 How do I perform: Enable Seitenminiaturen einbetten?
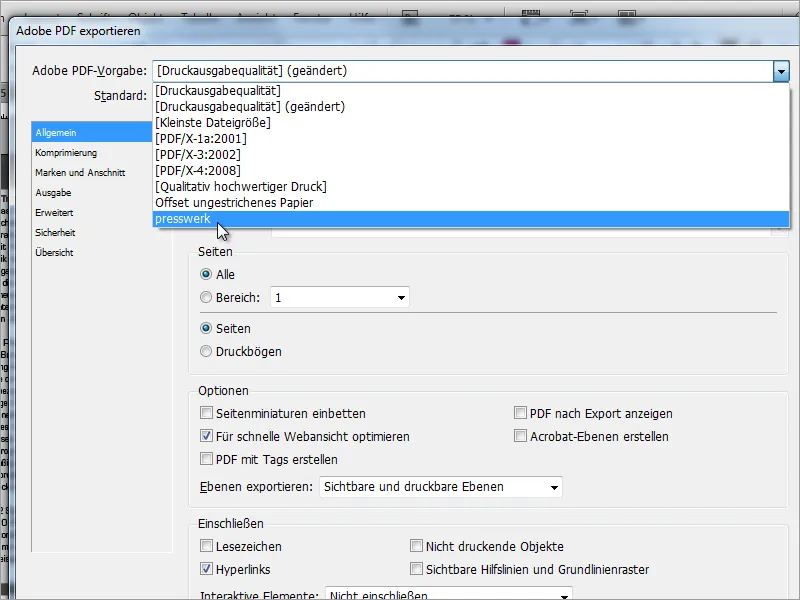tap(206, 413)
